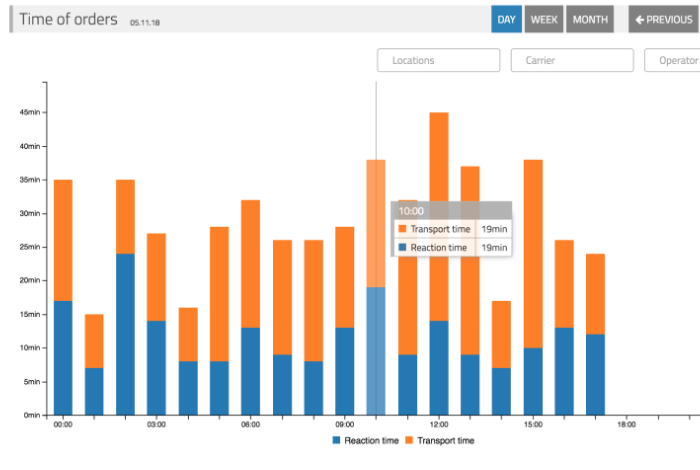This screenshot has width=700, height=470.
Task: Click the 10min y-axis label
Action: (x=30, y=348)
